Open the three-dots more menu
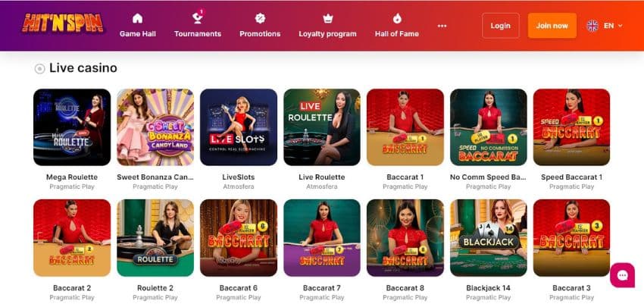The image size is (644, 307). pyautogui.click(x=442, y=26)
